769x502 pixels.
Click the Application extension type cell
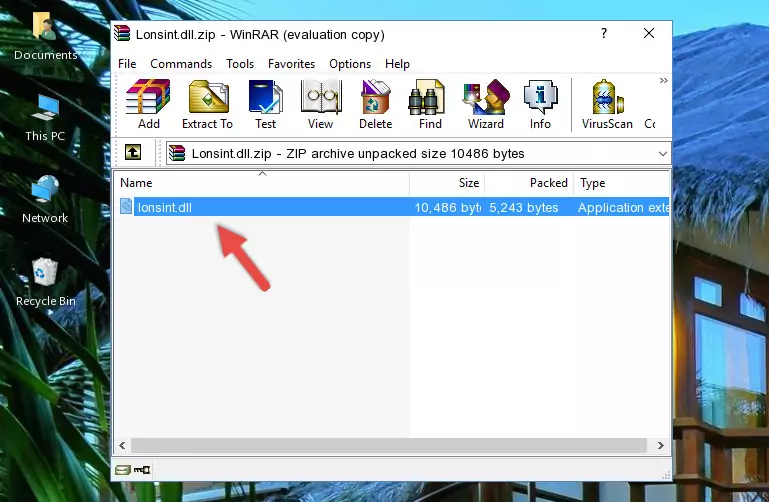click(x=623, y=208)
